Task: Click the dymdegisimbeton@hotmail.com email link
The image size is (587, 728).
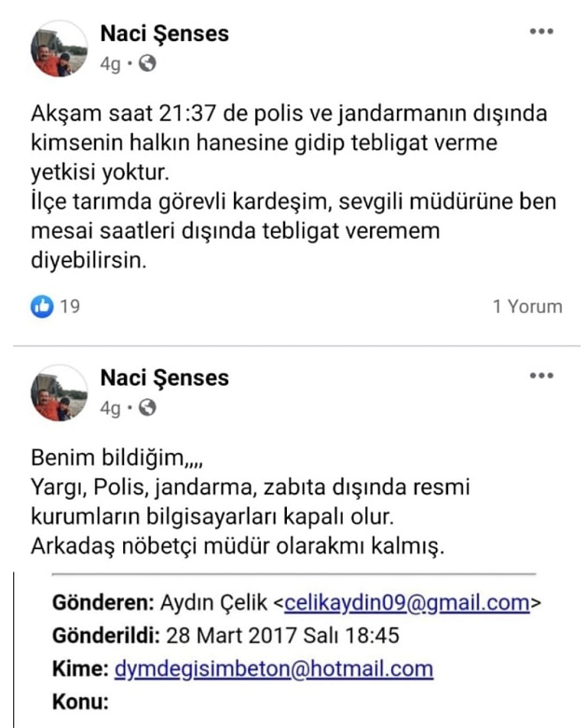Action: click(x=273, y=668)
